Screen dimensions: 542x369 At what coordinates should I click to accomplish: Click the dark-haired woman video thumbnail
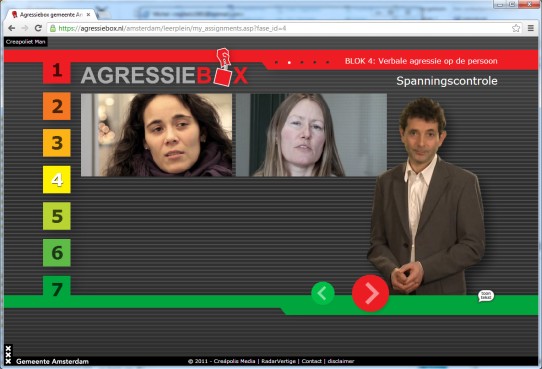tap(157, 135)
